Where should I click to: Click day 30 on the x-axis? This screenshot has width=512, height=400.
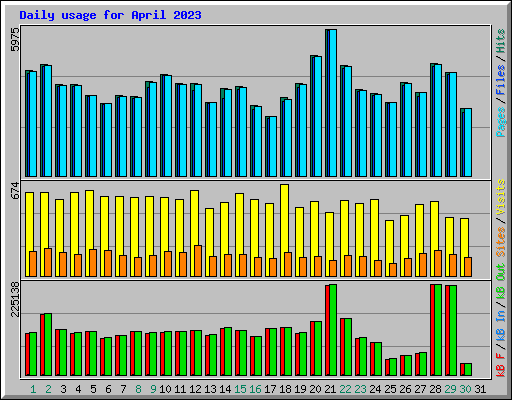click(465, 389)
